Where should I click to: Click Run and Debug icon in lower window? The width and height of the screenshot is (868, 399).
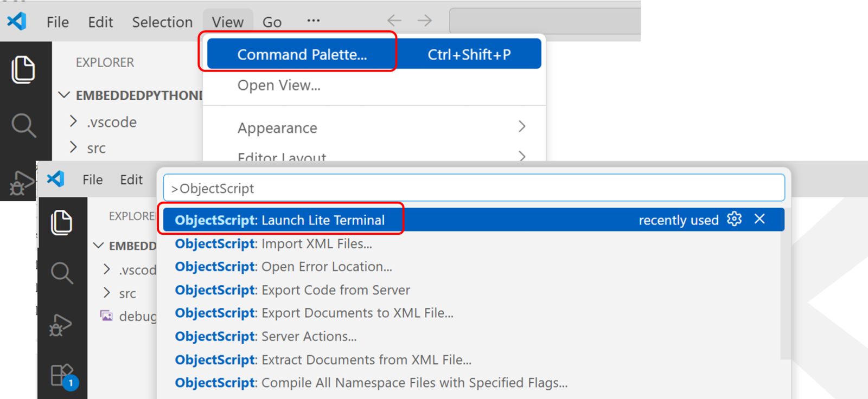pyautogui.click(x=61, y=325)
